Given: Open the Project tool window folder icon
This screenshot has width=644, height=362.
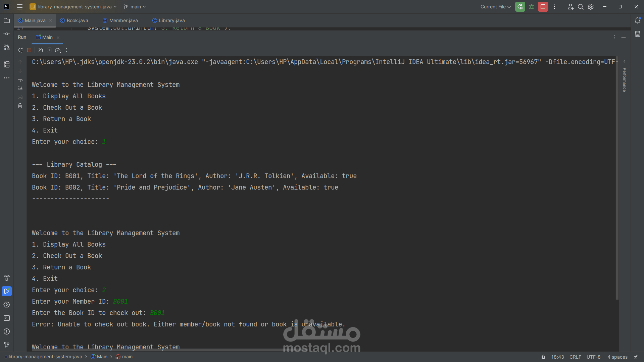Looking at the screenshot, I should pyautogui.click(x=7, y=20).
